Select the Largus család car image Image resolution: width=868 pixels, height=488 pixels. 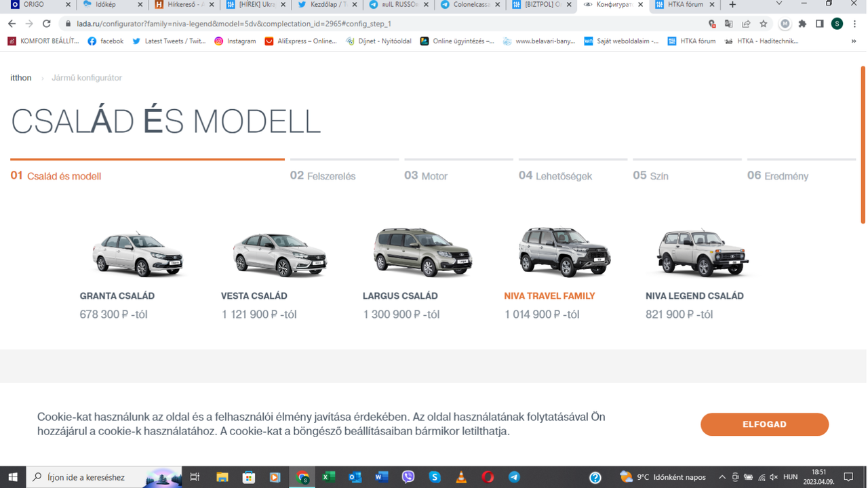(x=422, y=251)
